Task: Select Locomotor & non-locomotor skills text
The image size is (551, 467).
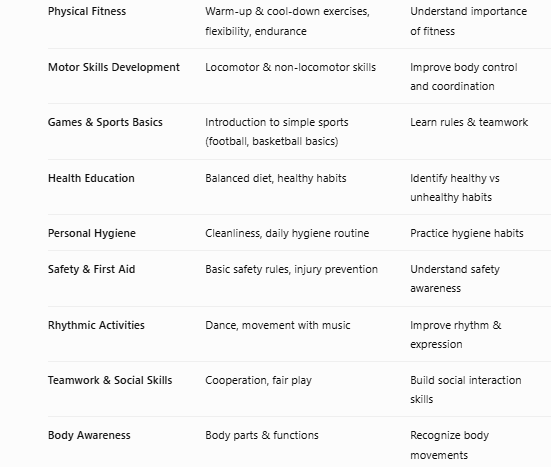Action: coord(291,67)
